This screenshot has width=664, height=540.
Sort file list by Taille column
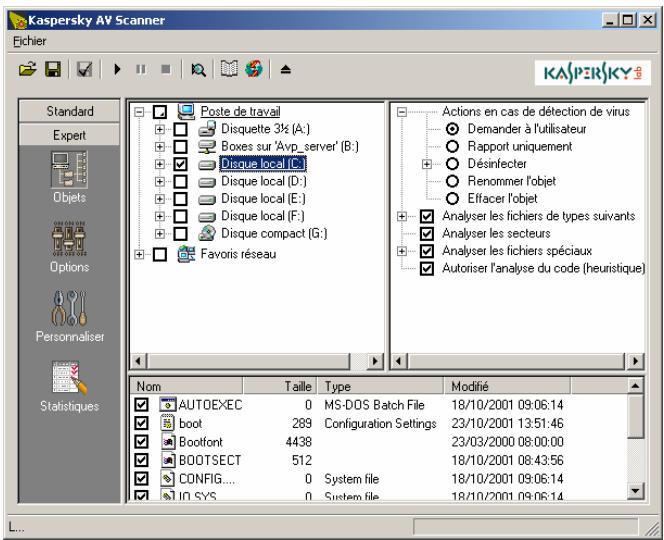click(280, 386)
